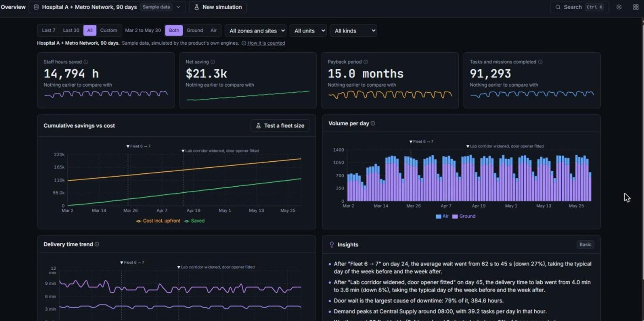Toggle the Air legend swatch in Volume chart
Viewport: 644px width, 321px height.
438,216
